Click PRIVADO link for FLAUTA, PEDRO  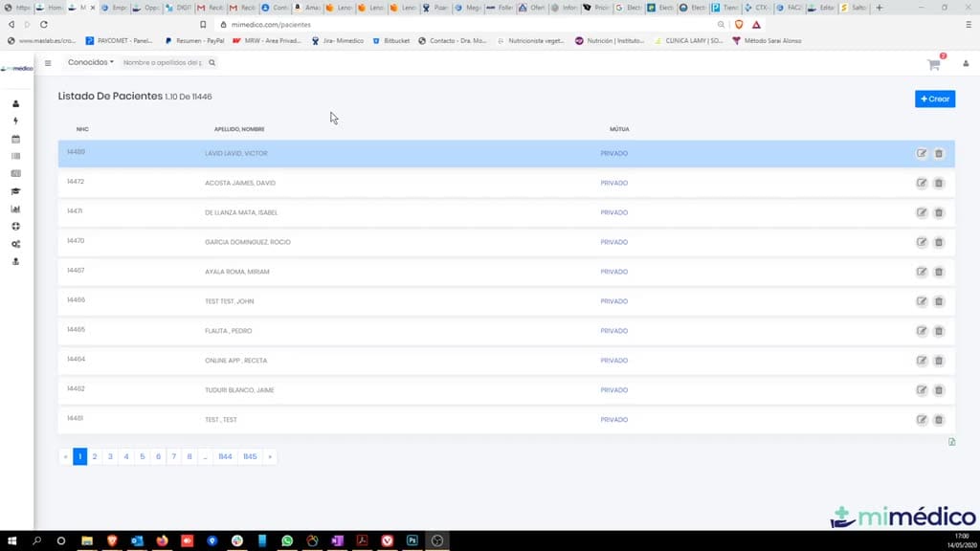point(613,331)
